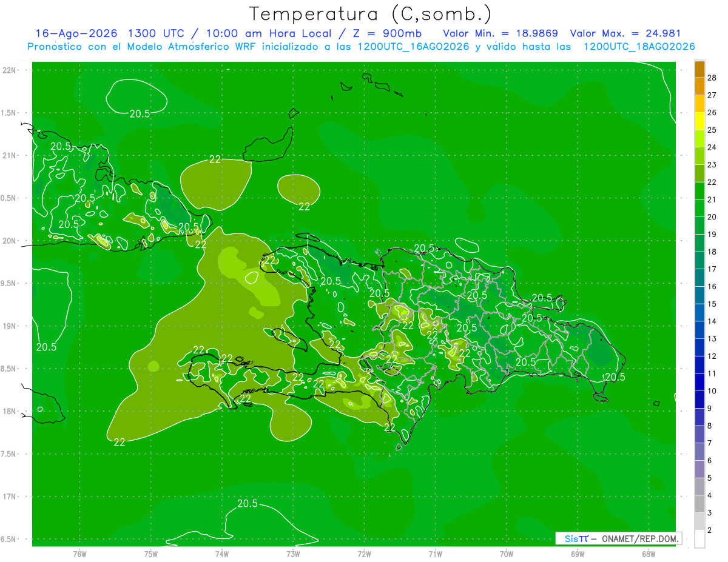
Task: Select the pressure level 'Z = 900mb'
Action: 388,33
